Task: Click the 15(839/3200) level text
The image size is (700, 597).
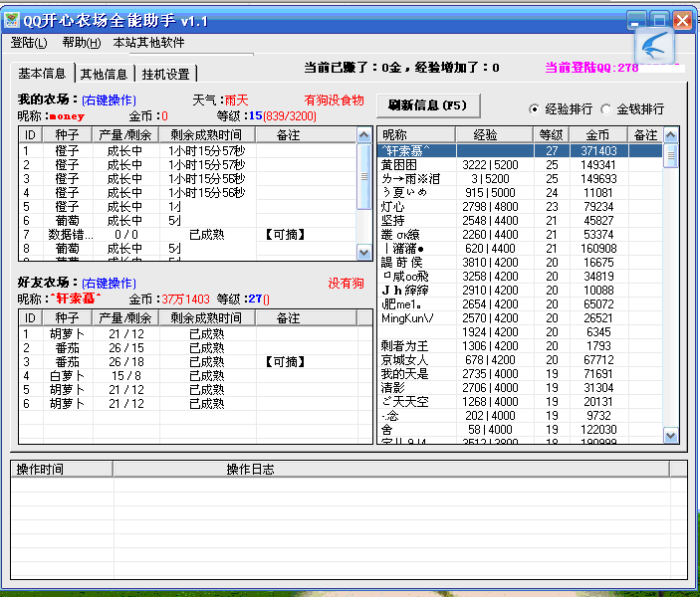Action: coord(282,116)
